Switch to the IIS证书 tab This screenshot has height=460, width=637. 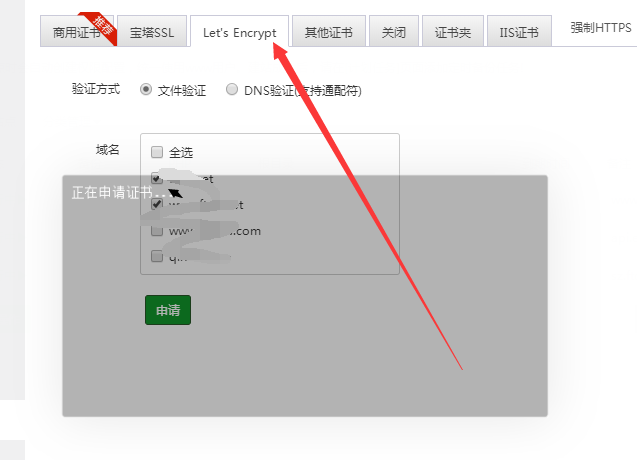pyautogui.click(x=519, y=32)
